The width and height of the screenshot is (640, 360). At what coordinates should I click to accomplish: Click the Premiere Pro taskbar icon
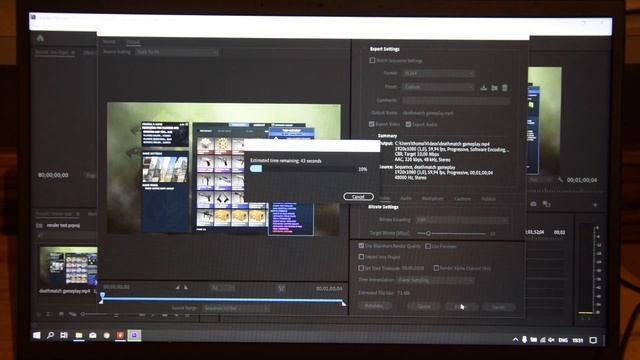[x=134, y=335]
